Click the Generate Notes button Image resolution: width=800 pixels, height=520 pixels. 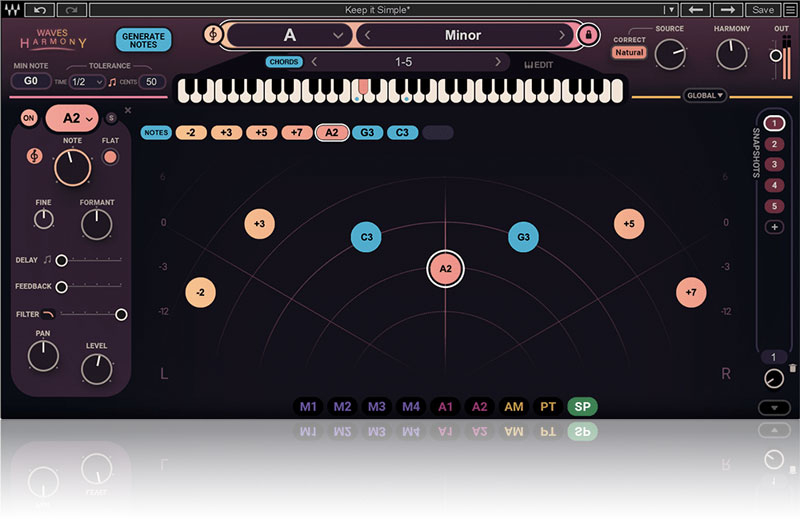pyautogui.click(x=143, y=40)
